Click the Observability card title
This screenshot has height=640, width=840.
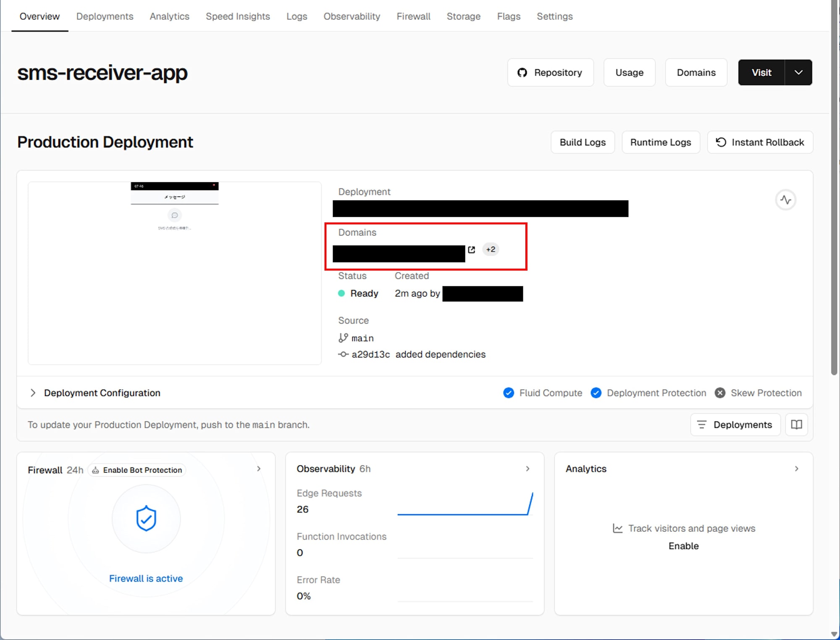[325, 469]
